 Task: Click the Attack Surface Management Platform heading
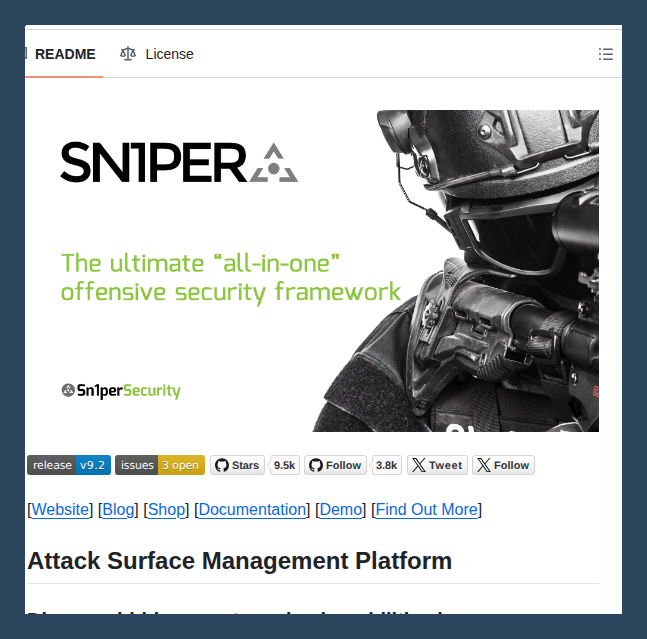click(240, 561)
